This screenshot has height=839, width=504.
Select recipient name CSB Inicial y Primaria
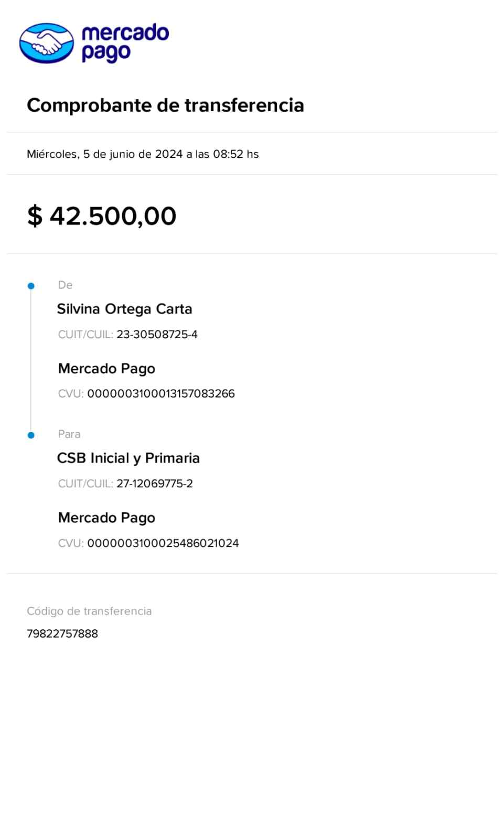coord(128,458)
